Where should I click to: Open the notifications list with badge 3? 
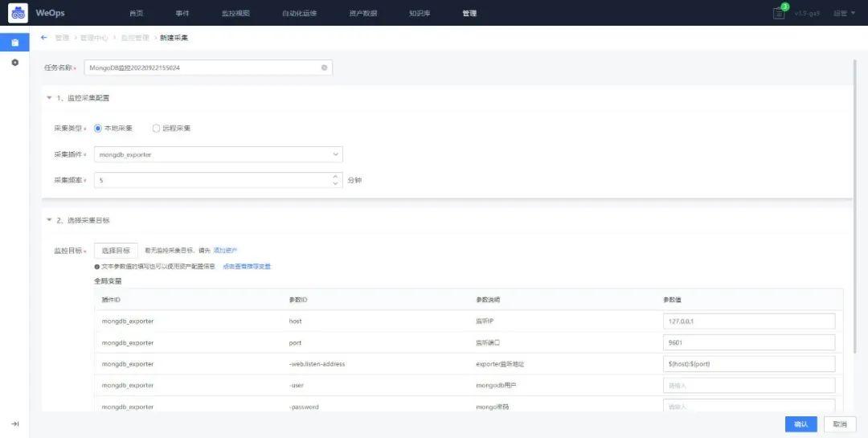[779, 14]
